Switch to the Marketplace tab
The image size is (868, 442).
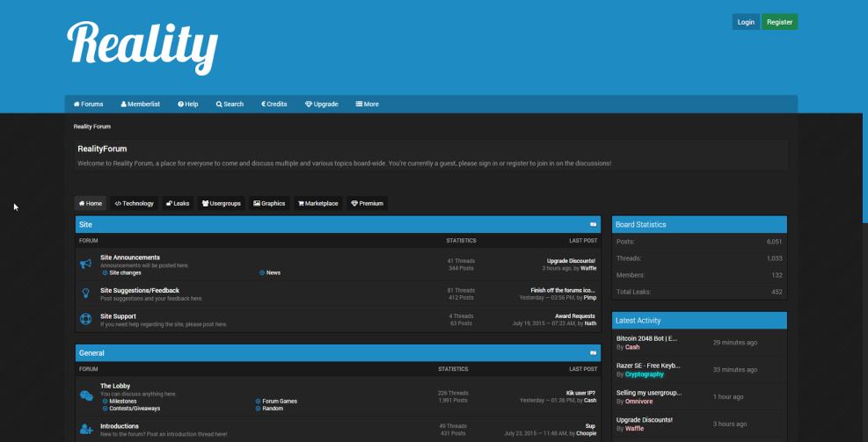click(318, 203)
